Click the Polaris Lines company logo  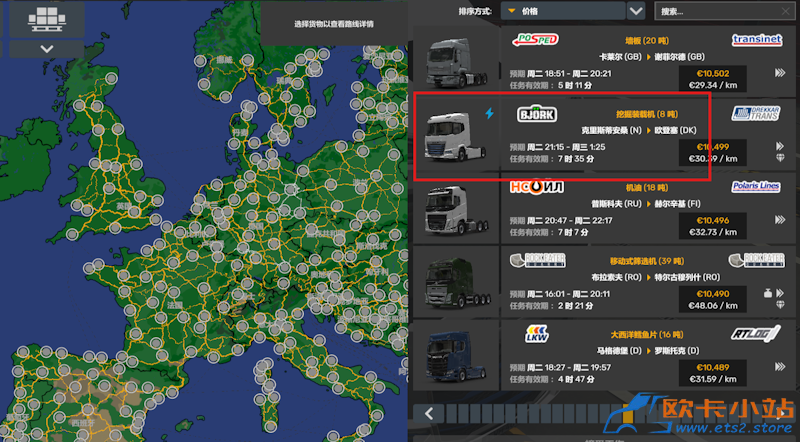coord(755,186)
